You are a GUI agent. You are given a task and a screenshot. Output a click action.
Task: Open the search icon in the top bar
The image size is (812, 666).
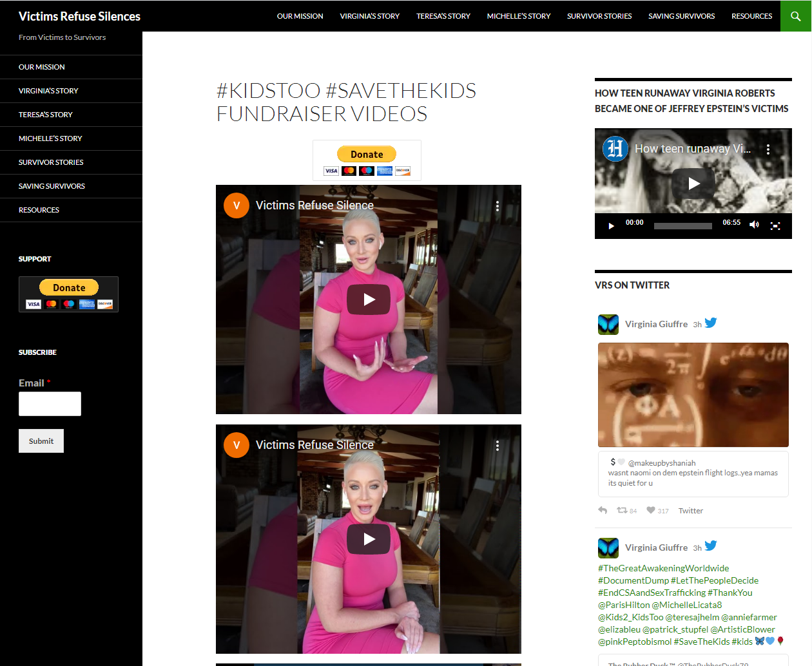[x=796, y=16]
